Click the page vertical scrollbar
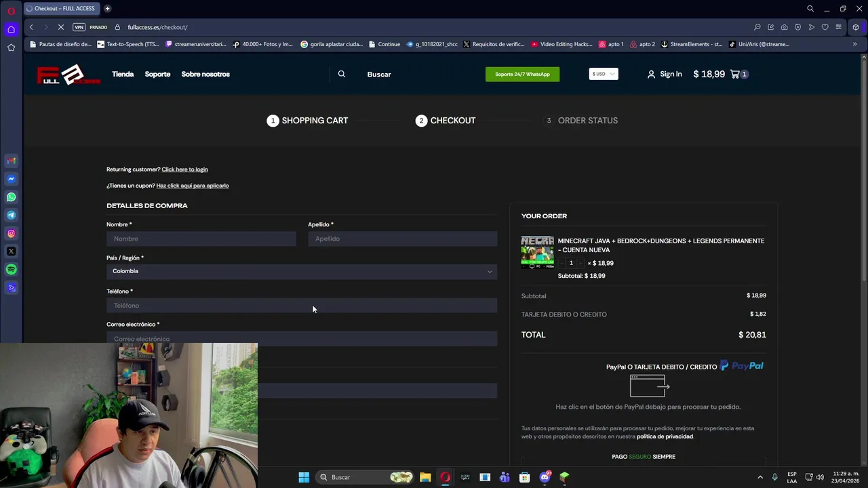Image resolution: width=868 pixels, height=488 pixels. click(864, 169)
